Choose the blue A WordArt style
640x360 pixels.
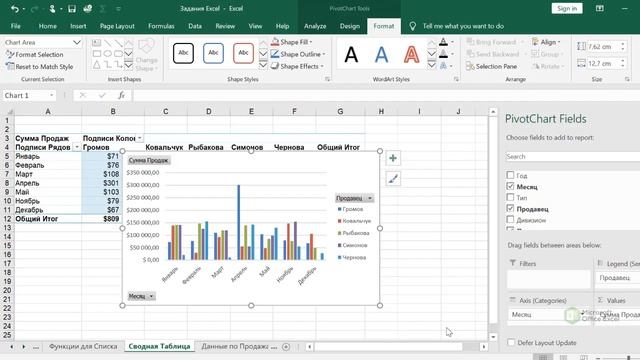point(381,54)
